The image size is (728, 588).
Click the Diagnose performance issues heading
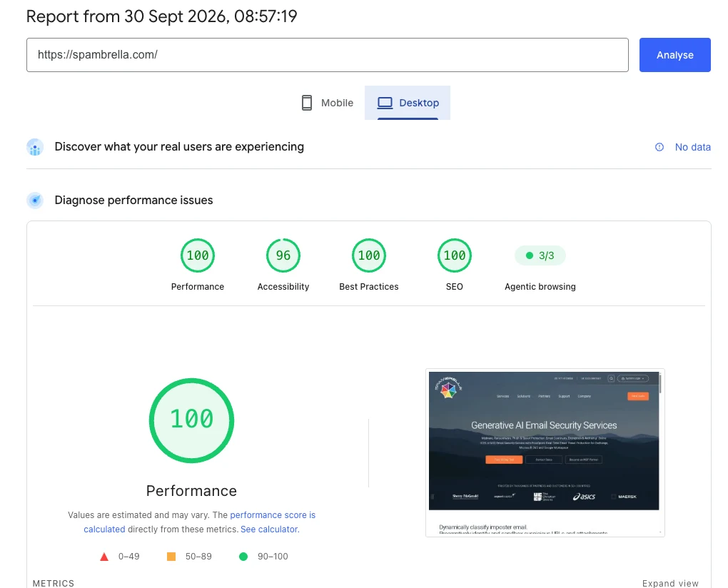pyautogui.click(x=133, y=200)
